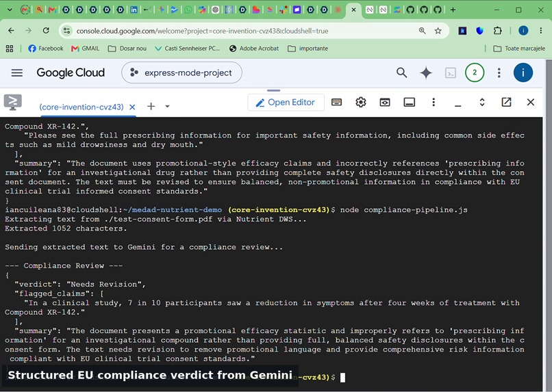Open notifications badge showing 2

pos(475,73)
